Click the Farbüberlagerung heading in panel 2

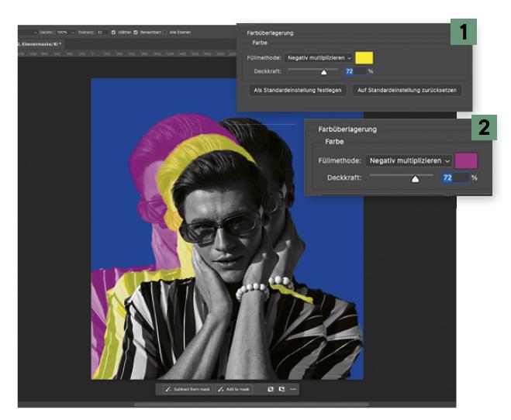[347, 129]
